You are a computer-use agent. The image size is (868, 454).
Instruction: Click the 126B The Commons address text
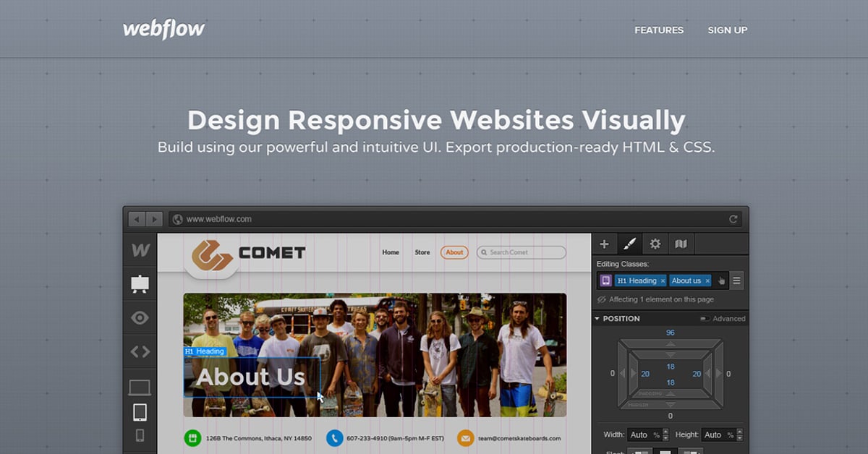tap(259, 438)
